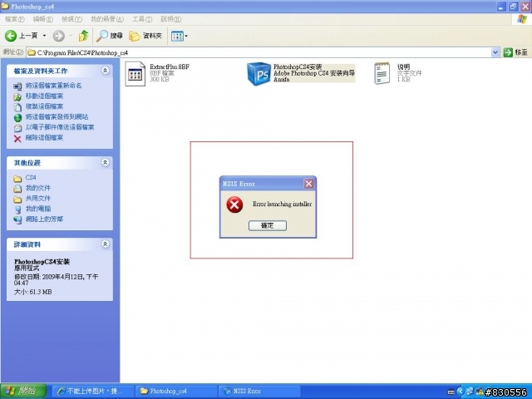Toggle the Folders (資料夾) pane button

(x=146, y=36)
